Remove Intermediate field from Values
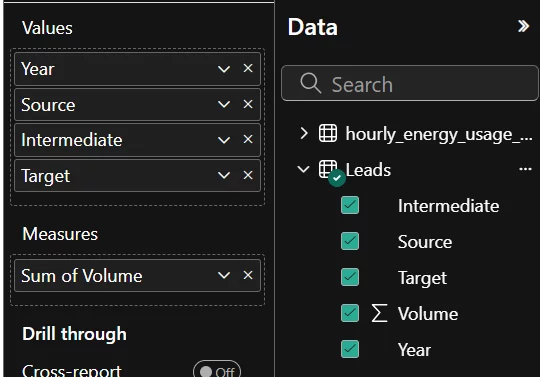 click(x=248, y=139)
